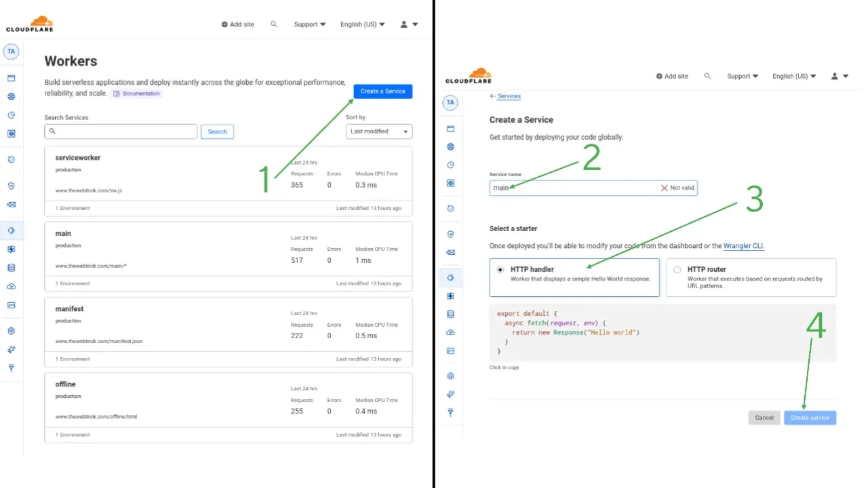Screen dimensions: 868x488
Task: Open the user profile dropdown in left panel header
Action: pos(409,24)
